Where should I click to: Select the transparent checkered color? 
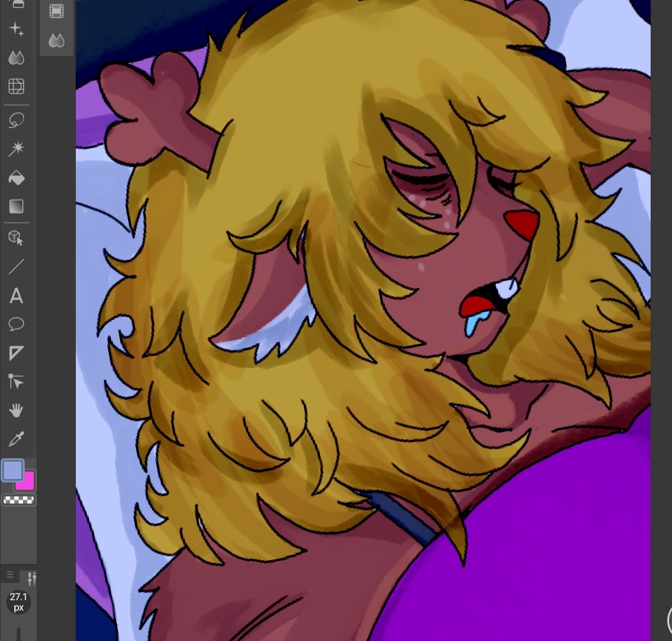18,500
